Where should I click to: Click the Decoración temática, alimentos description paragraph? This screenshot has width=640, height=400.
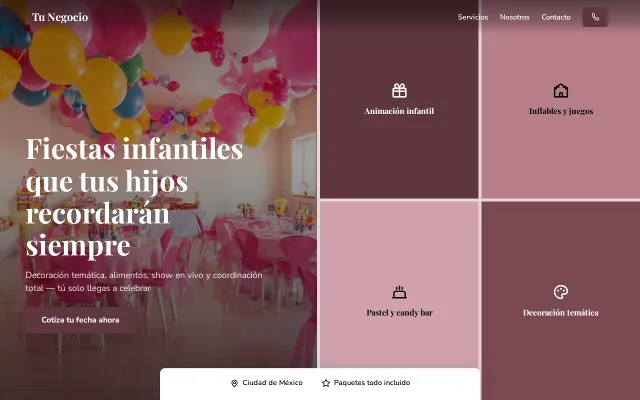coord(144,282)
